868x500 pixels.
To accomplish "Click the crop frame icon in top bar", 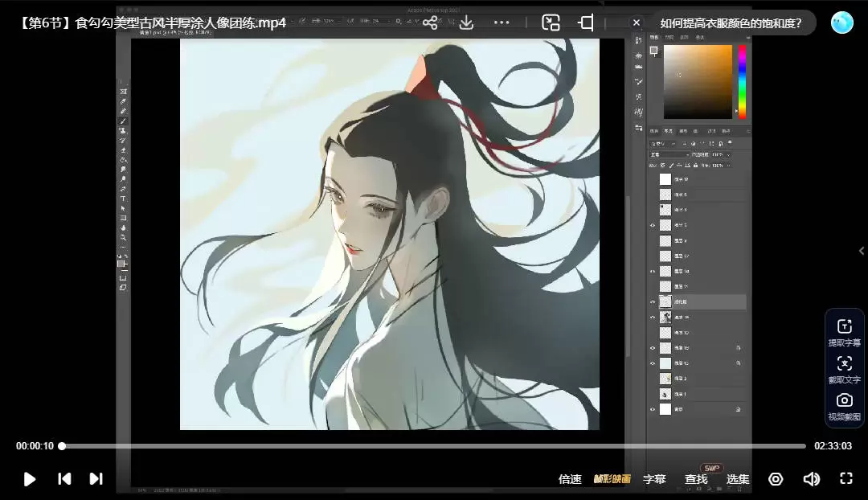I will pyautogui.click(x=587, y=23).
